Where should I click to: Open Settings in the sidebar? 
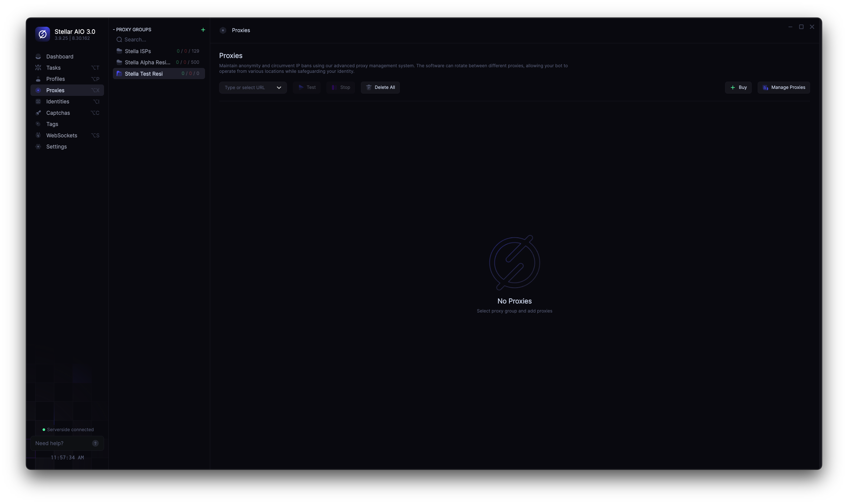[x=56, y=146]
